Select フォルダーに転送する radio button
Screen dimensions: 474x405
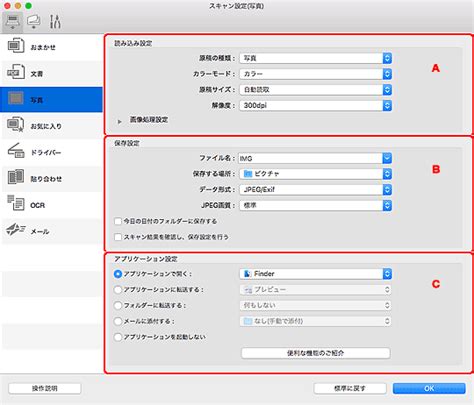(x=118, y=305)
